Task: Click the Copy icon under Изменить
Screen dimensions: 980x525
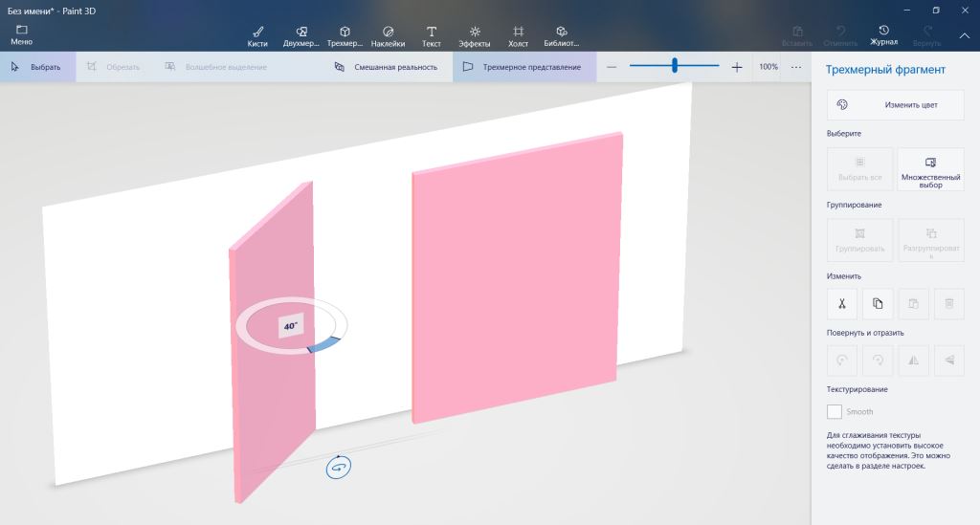Action: [x=878, y=303]
